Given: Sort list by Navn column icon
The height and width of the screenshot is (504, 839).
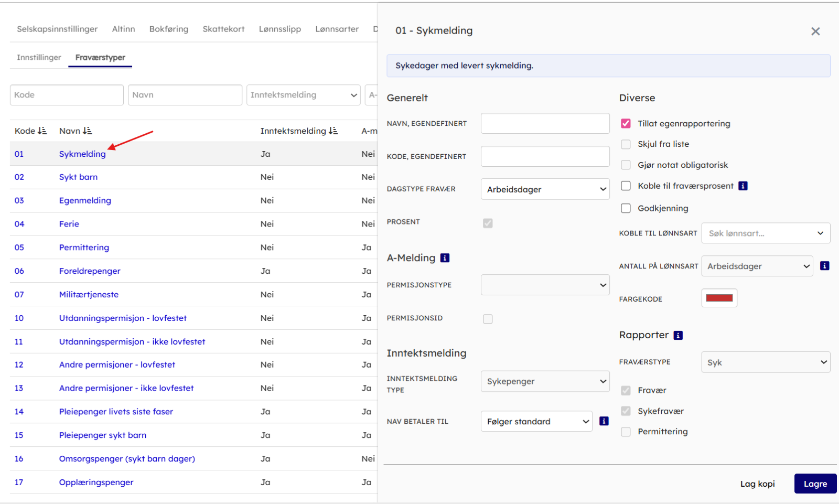Looking at the screenshot, I should click(x=87, y=131).
